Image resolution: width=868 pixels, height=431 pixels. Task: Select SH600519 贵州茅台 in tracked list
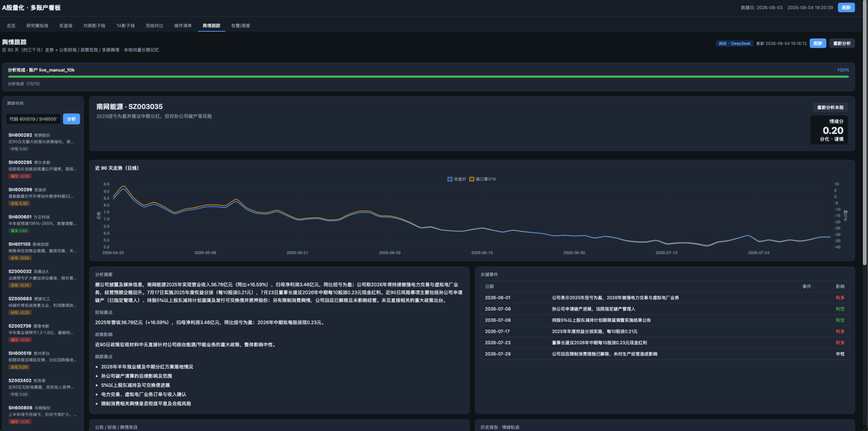point(43,360)
